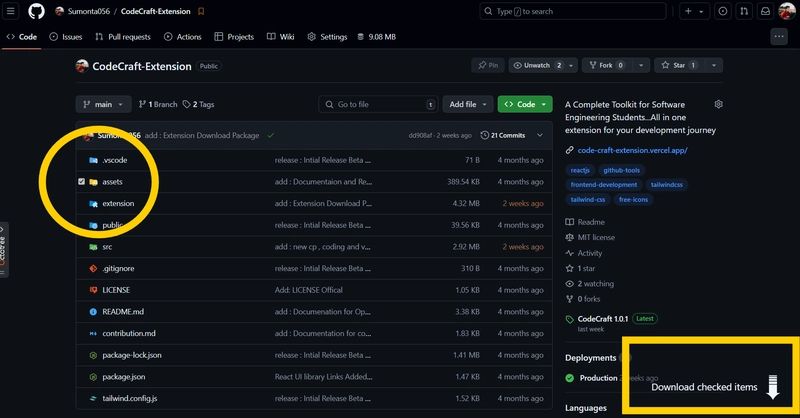Viewport: 800px width, 418px height.
Task: Click the Go to file field
Action: 378,104
